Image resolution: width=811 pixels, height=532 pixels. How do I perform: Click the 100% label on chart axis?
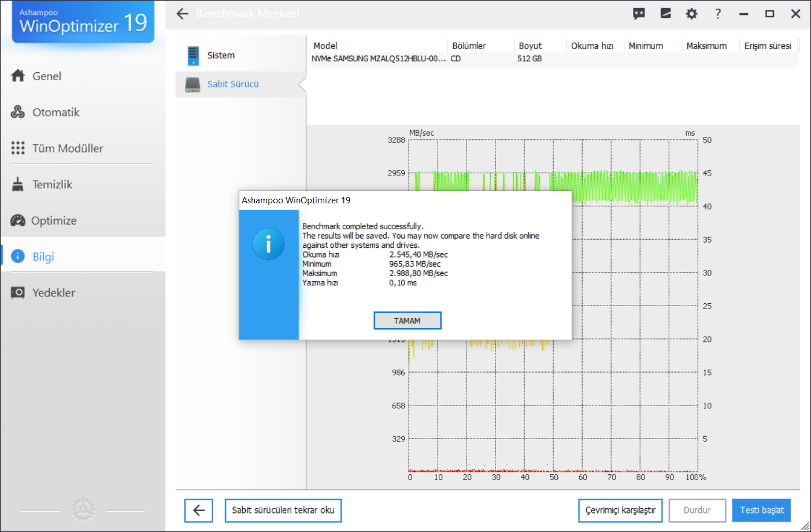[696, 477]
